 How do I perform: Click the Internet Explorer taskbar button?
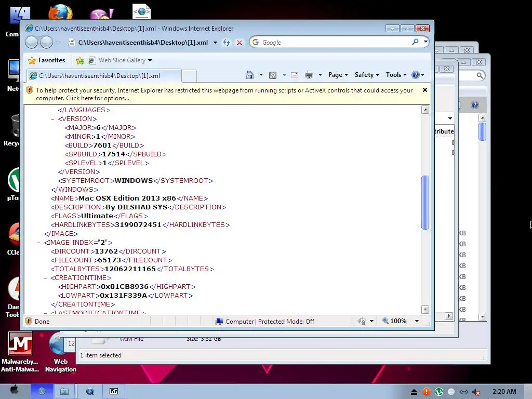pyautogui.click(x=42, y=391)
